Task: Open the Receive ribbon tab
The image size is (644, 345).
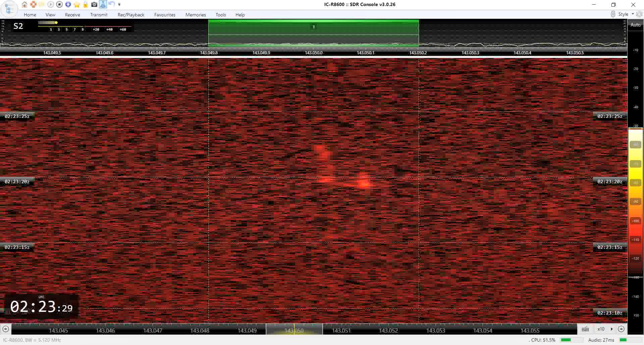Action: 72,15
